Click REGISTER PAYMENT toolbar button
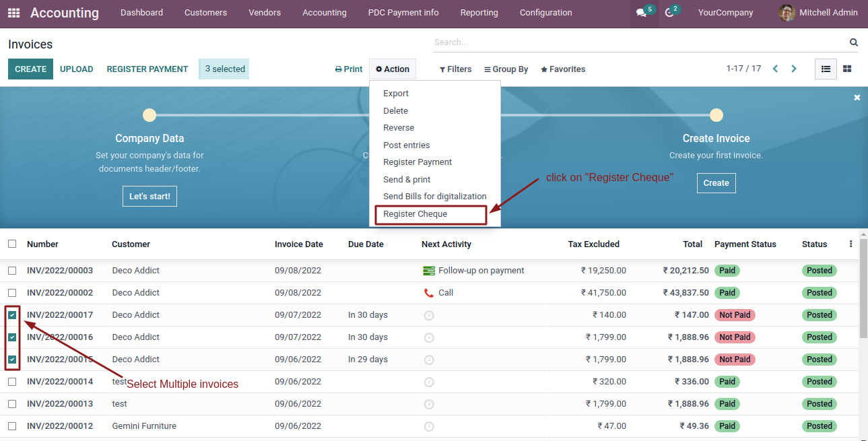This screenshot has width=868, height=441. click(147, 69)
